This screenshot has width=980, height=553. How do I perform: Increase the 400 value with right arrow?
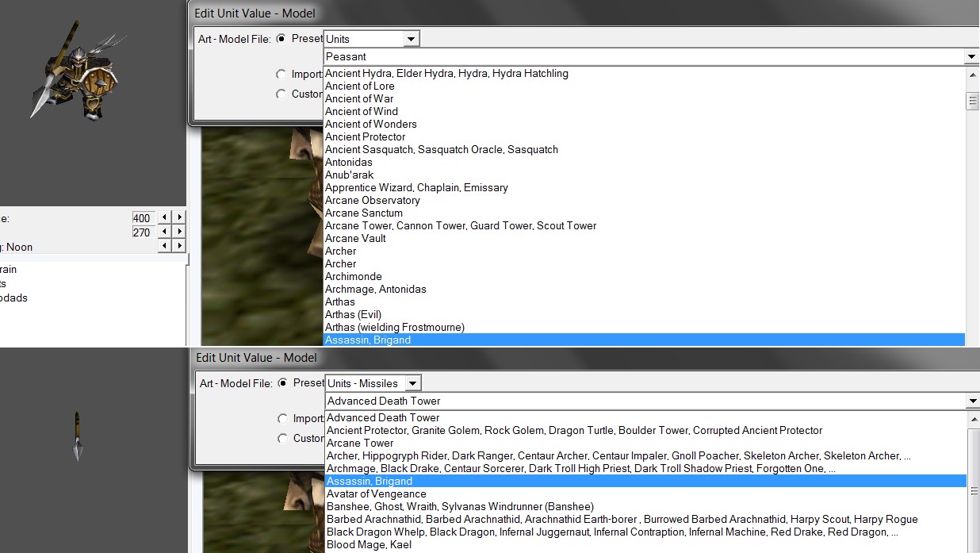(180, 217)
